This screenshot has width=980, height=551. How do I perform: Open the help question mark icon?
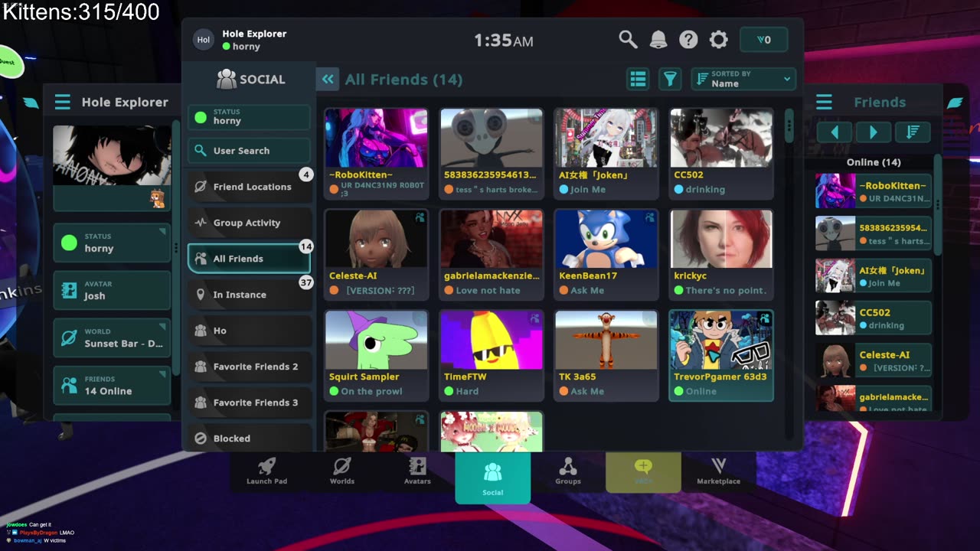pos(688,40)
